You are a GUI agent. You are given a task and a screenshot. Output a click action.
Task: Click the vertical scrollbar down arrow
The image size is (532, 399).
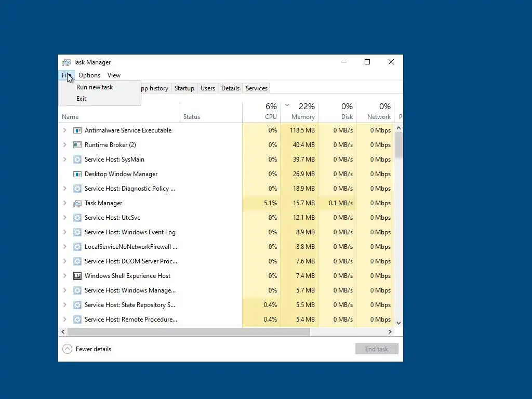pyautogui.click(x=398, y=323)
